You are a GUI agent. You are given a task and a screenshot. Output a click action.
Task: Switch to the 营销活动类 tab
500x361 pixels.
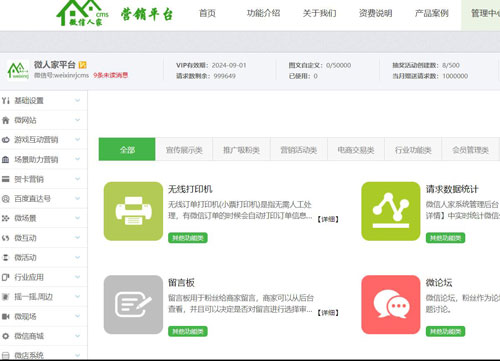(x=299, y=150)
